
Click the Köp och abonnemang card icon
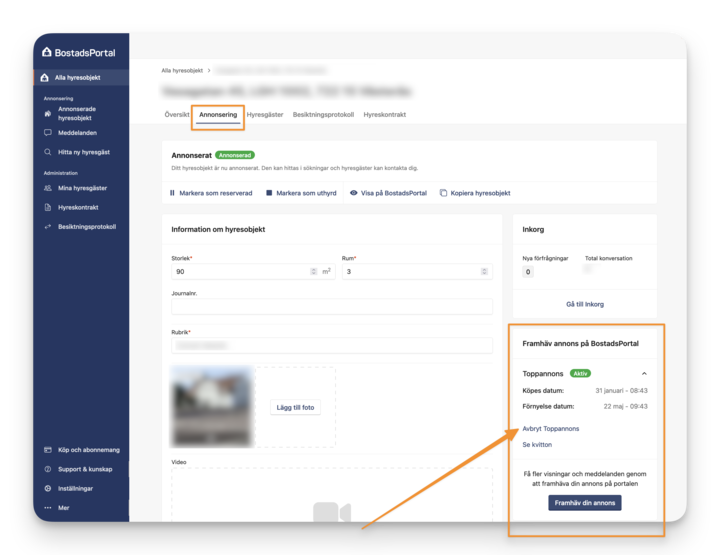point(47,450)
